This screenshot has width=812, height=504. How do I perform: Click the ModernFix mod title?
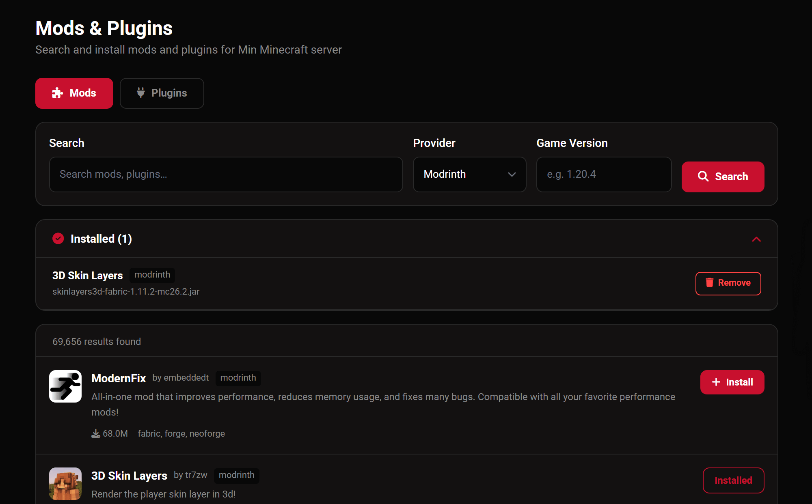[x=119, y=378]
